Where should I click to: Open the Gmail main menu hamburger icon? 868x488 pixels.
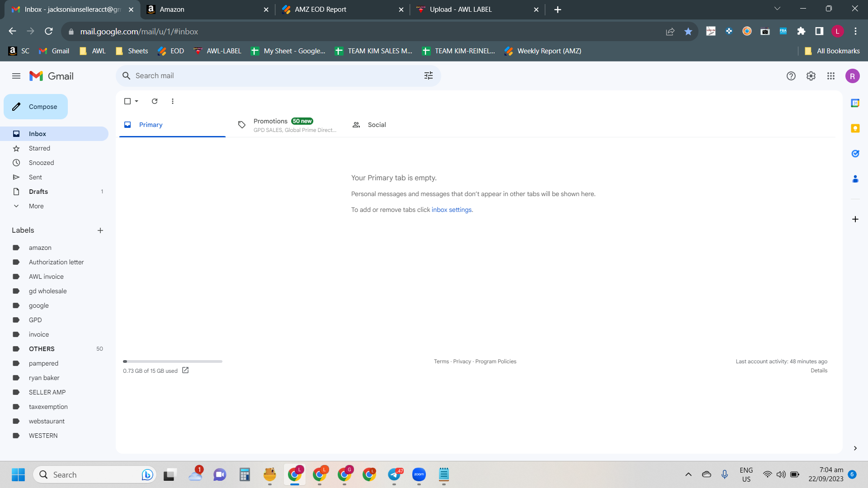pos(16,76)
